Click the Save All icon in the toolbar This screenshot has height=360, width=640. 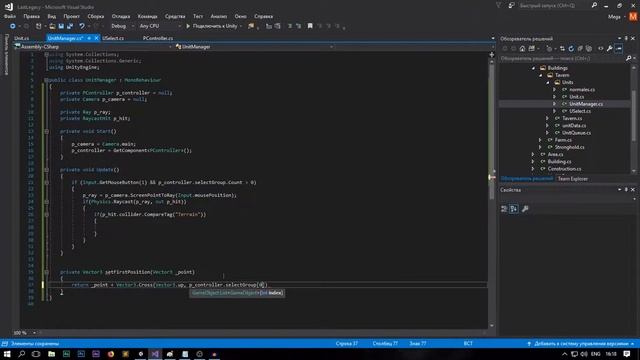[x=70, y=26]
